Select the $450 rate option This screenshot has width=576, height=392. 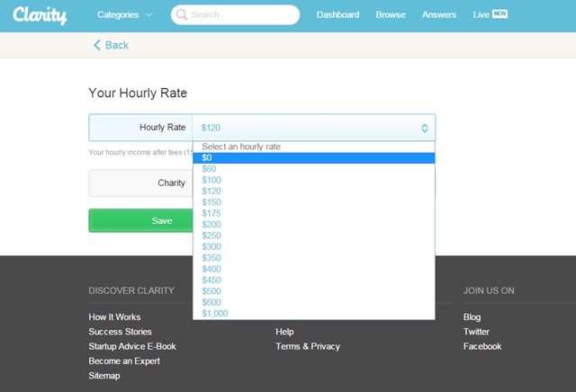pos(314,280)
